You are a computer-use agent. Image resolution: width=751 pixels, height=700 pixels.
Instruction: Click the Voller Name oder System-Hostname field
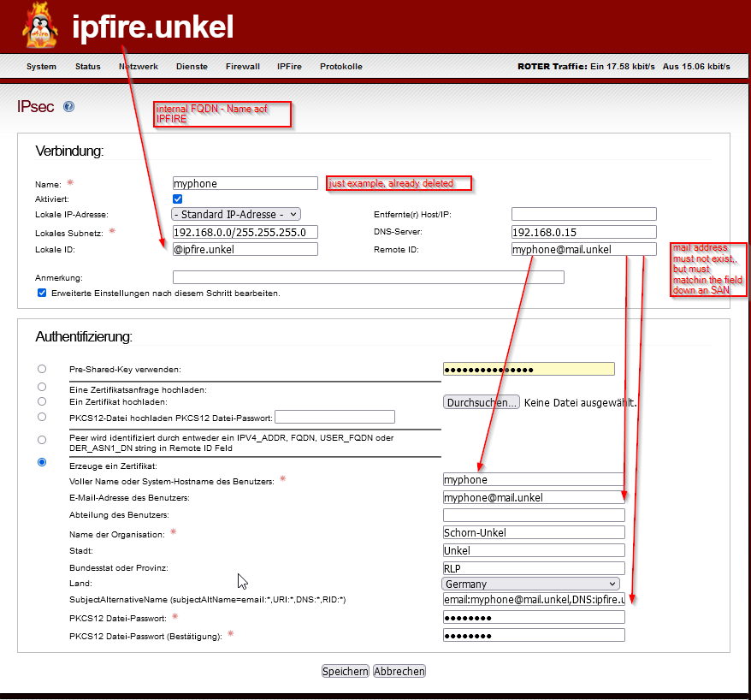pos(534,479)
